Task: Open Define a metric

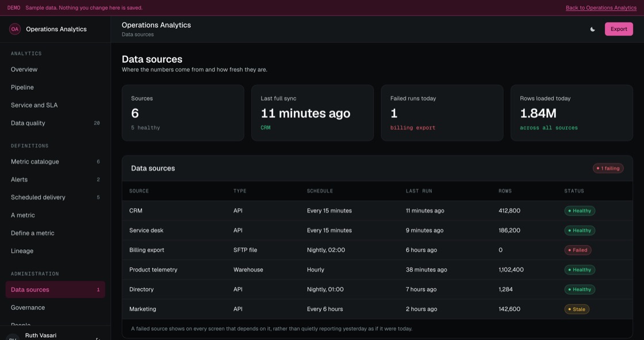Action: coord(55,233)
